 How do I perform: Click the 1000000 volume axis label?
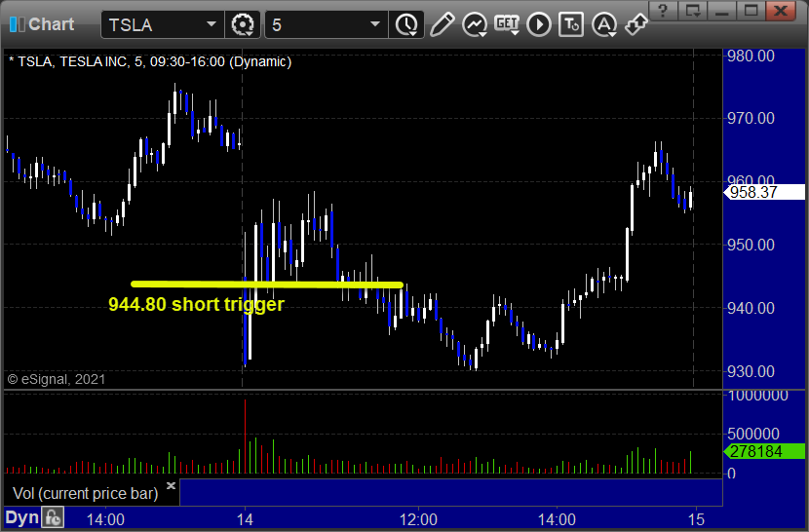(757, 396)
